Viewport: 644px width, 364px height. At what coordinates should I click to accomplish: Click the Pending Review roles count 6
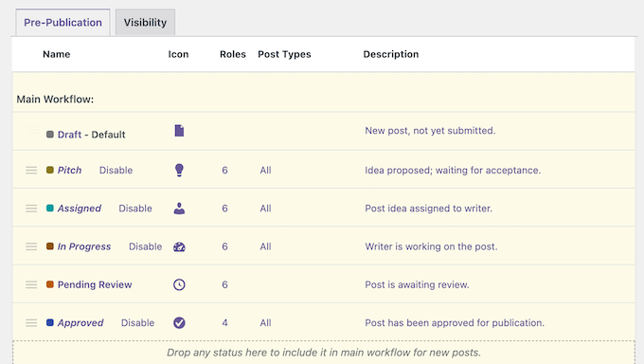pyautogui.click(x=224, y=284)
